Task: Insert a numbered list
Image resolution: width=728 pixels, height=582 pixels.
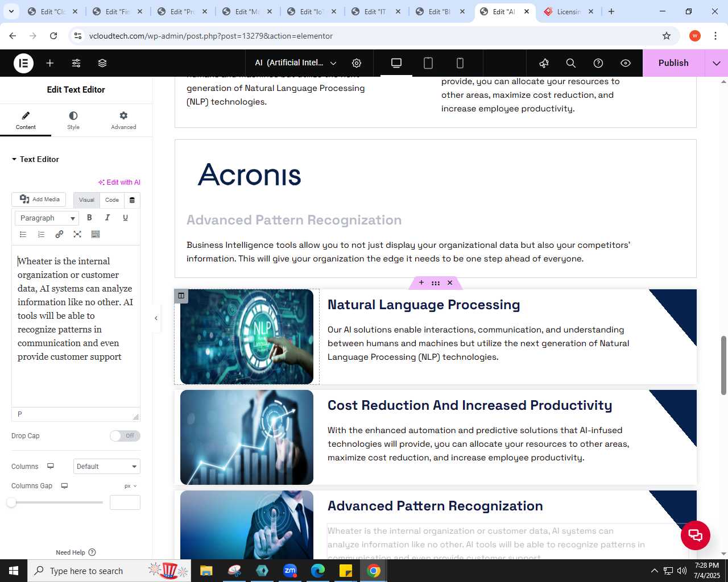Action: point(42,234)
